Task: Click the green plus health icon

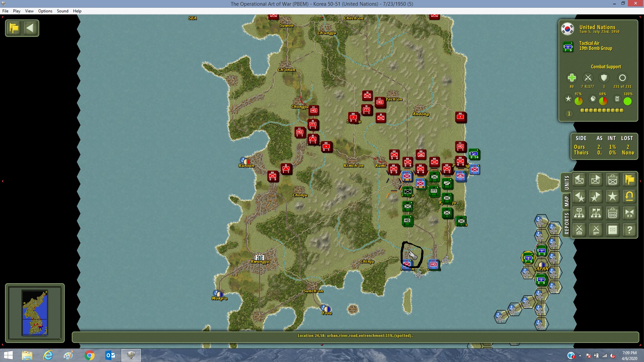Action: click(572, 78)
